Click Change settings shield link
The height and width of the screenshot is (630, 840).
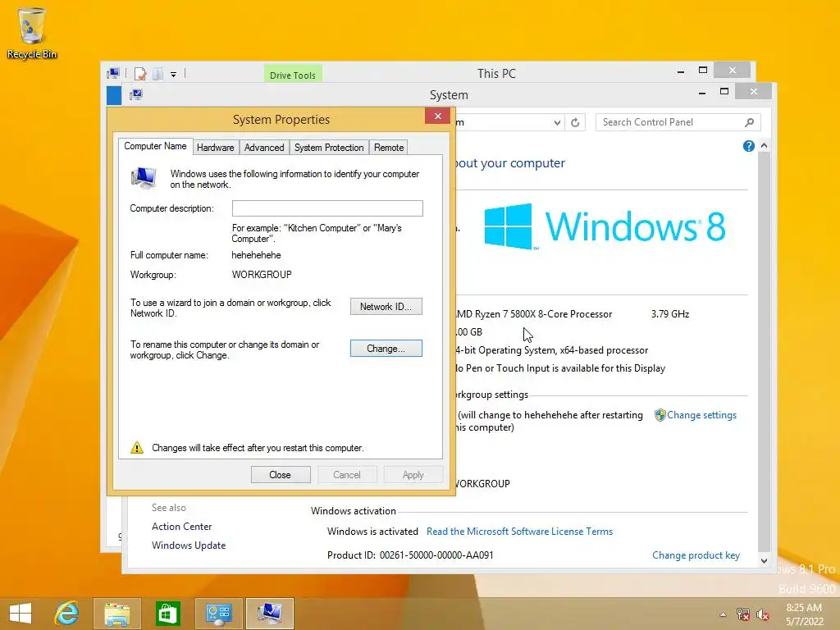[x=696, y=414]
